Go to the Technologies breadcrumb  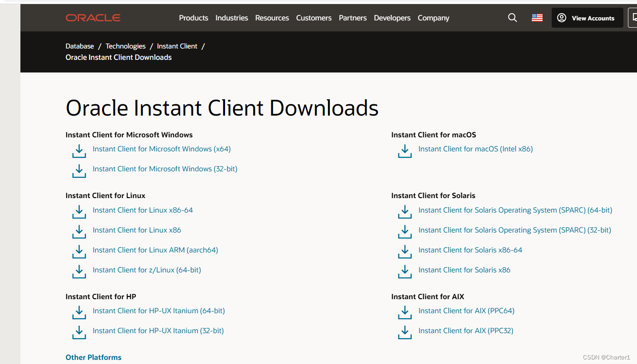tap(126, 46)
